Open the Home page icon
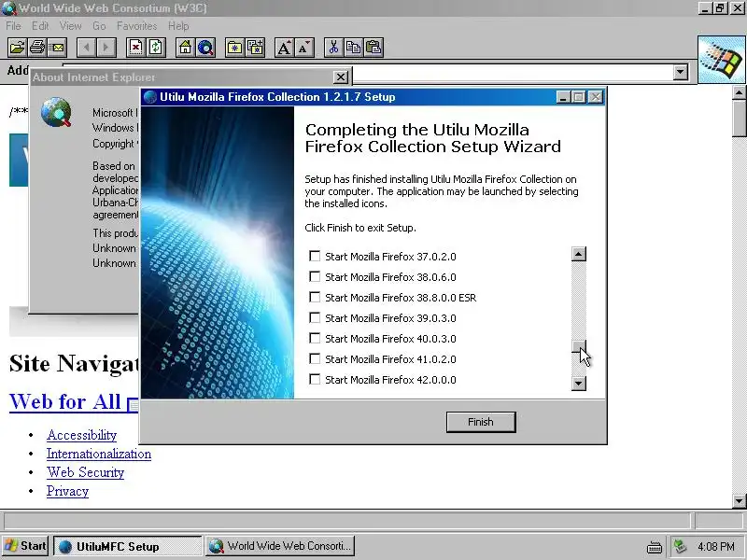This screenshot has height=560, width=747. pos(185,48)
